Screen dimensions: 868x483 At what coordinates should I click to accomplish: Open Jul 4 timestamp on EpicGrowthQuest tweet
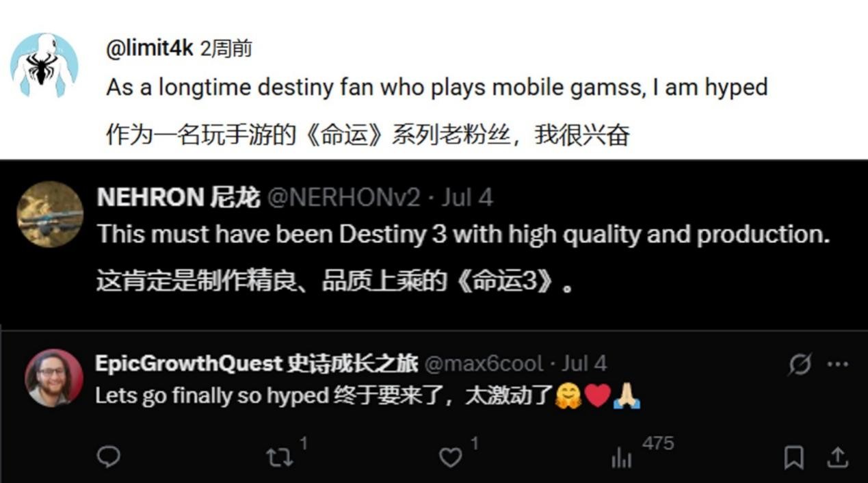(x=584, y=363)
